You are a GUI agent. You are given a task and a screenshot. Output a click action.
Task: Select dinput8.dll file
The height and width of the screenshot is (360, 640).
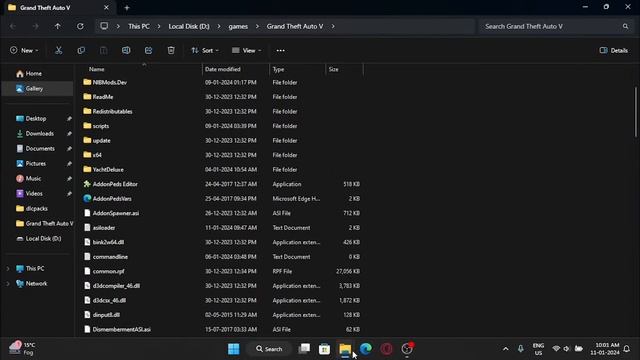(x=106, y=315)
